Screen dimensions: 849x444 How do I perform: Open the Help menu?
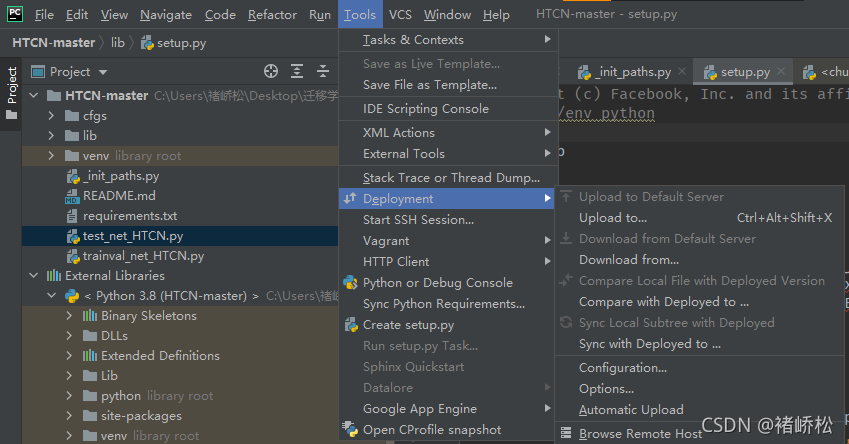coord(496,15)
